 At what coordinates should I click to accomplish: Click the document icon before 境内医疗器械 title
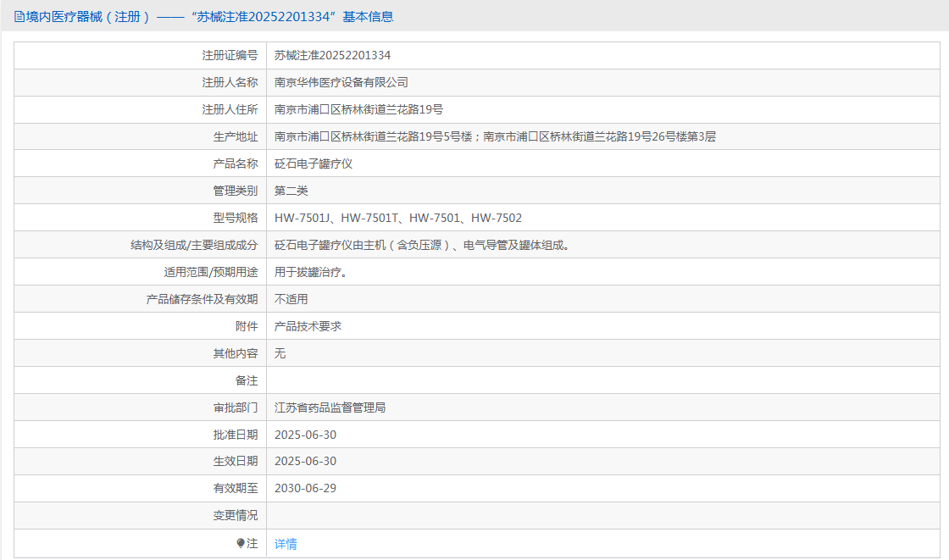tap(19, 17)
